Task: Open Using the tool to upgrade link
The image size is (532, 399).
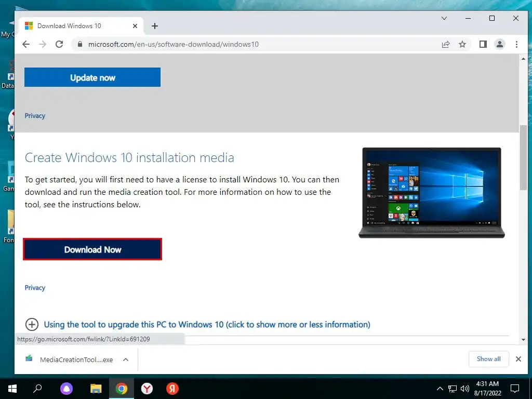Action: pos(207,324)
